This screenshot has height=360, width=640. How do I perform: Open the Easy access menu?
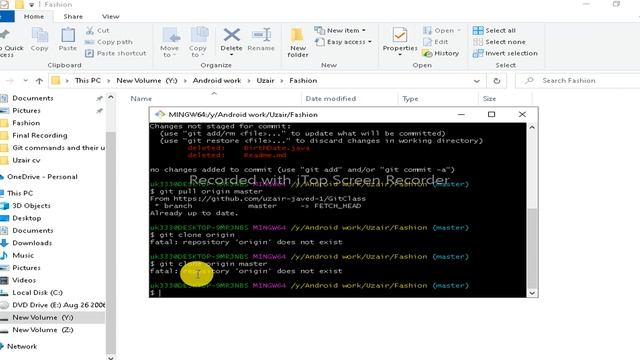coord(343,42)
